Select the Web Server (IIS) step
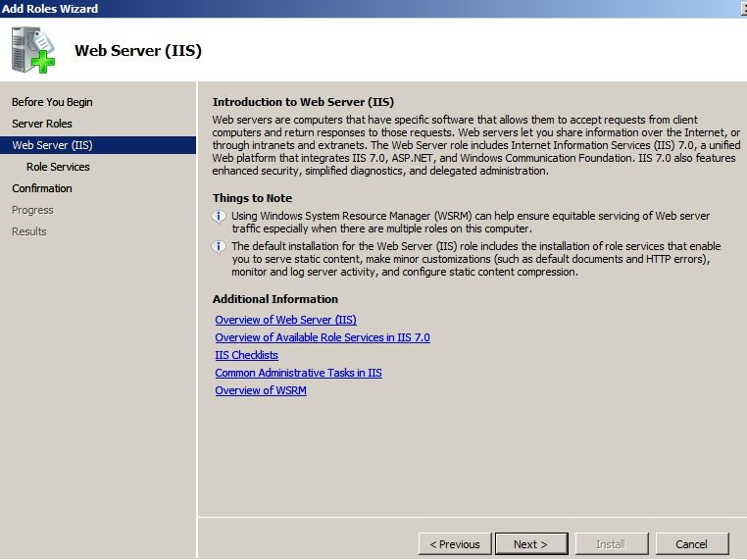 [x=98, y=145]
